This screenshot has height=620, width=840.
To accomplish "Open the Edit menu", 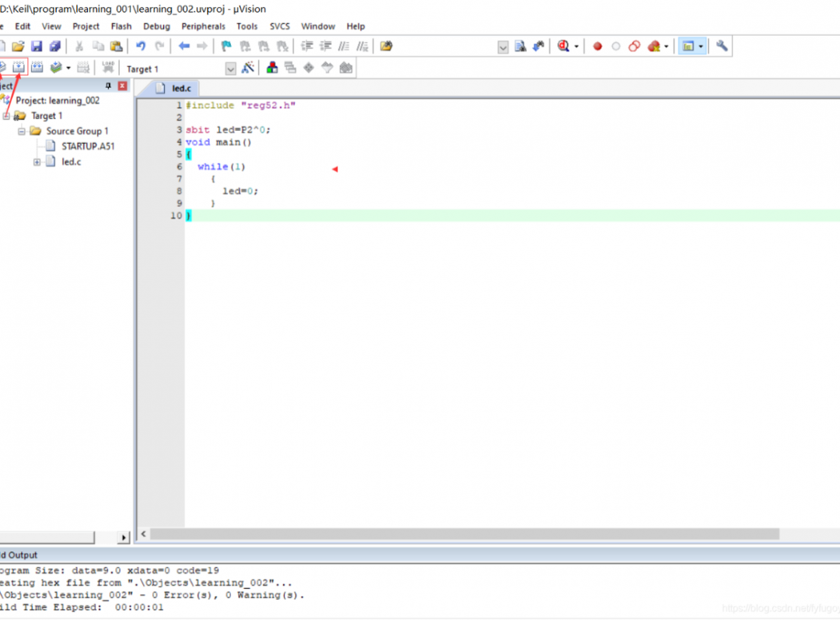I will (x=23, y=26).
